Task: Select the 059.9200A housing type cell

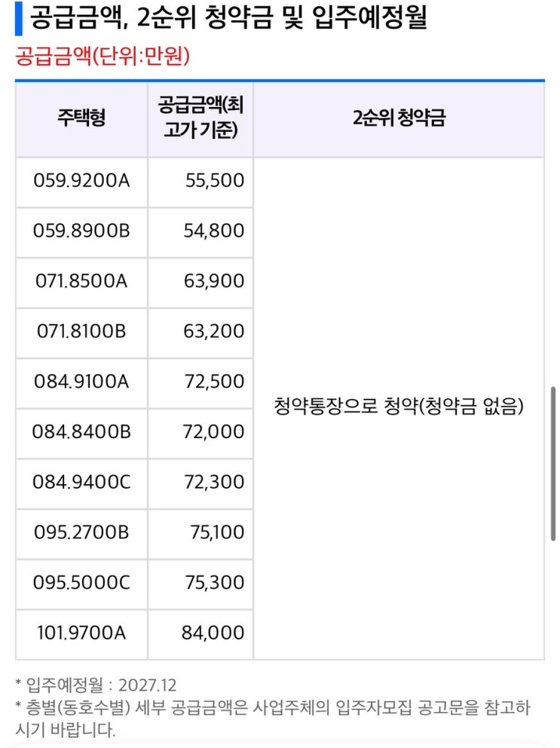Action: pos(81,181)
